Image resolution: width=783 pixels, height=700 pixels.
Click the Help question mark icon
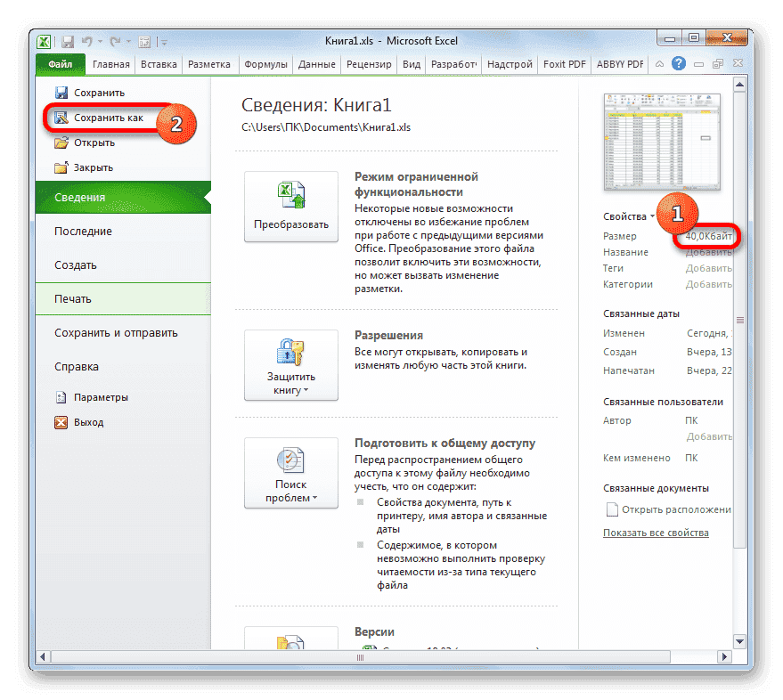click(679, 63)
